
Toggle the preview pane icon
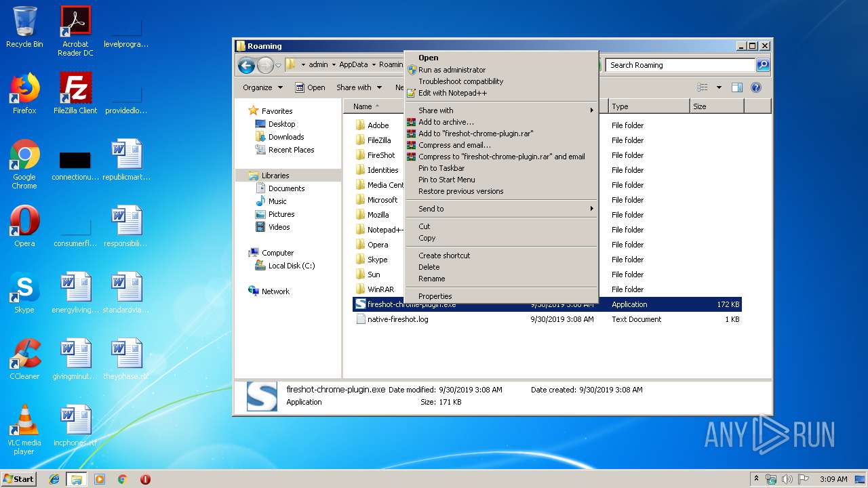[737, 87]
